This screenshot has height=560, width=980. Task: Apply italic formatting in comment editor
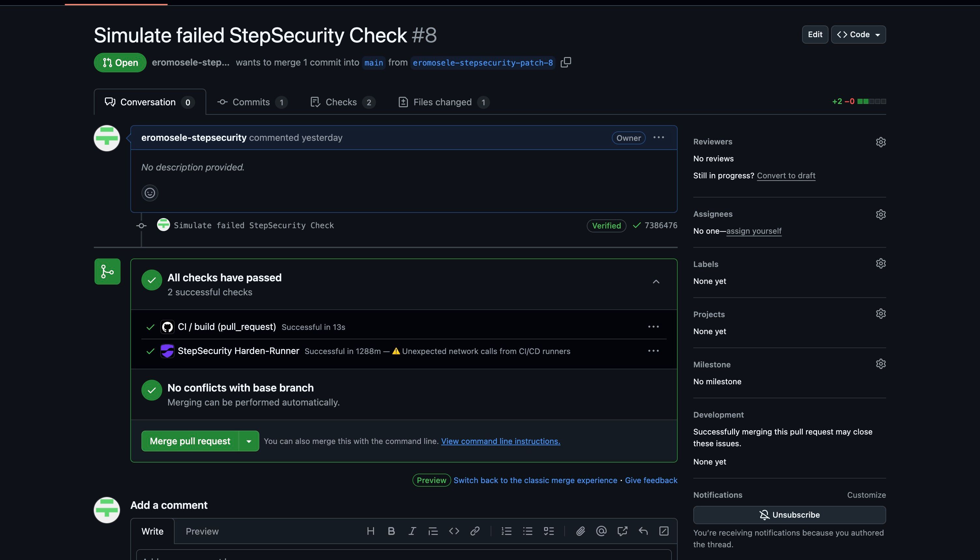tap(412, 531)
